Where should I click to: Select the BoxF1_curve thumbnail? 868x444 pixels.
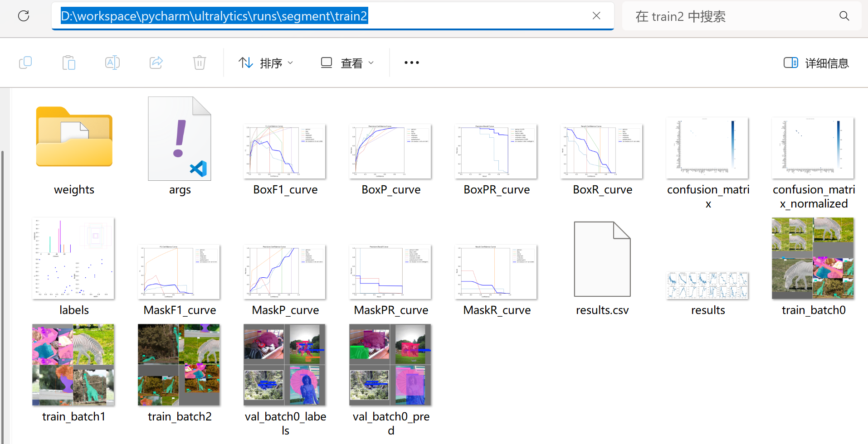pyautogui.click(x=285, y=151)
